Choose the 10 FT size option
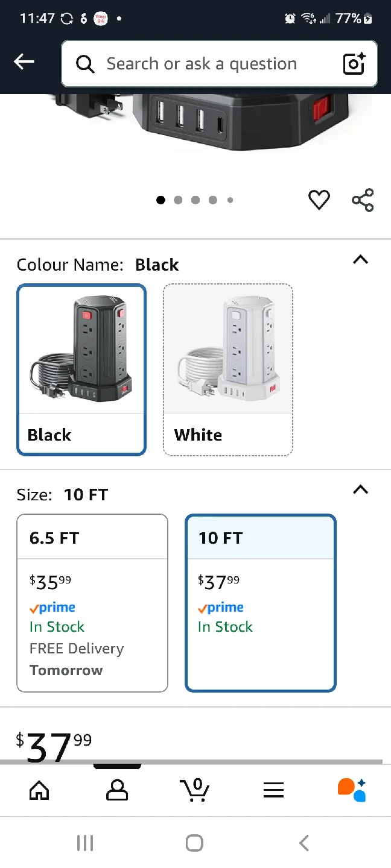 click(x=261, y=603)
